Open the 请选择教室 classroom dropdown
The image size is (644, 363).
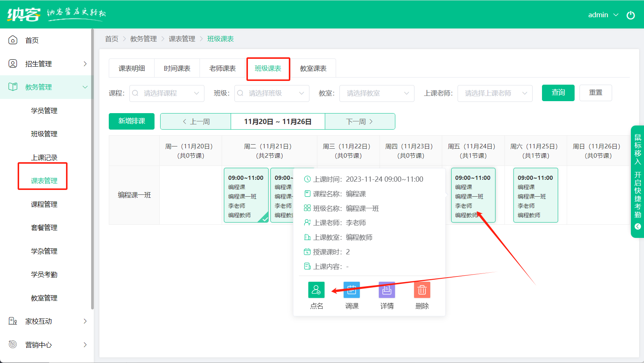[x=377, y=93]
